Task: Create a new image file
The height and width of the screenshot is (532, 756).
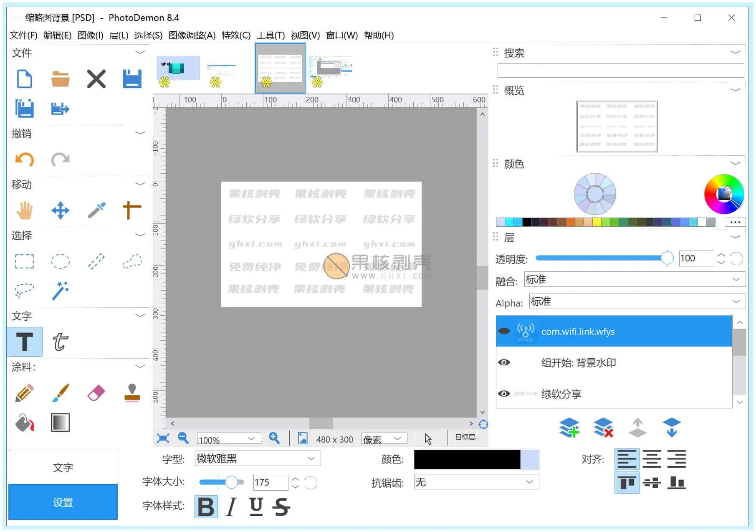Action: (24, 79)
